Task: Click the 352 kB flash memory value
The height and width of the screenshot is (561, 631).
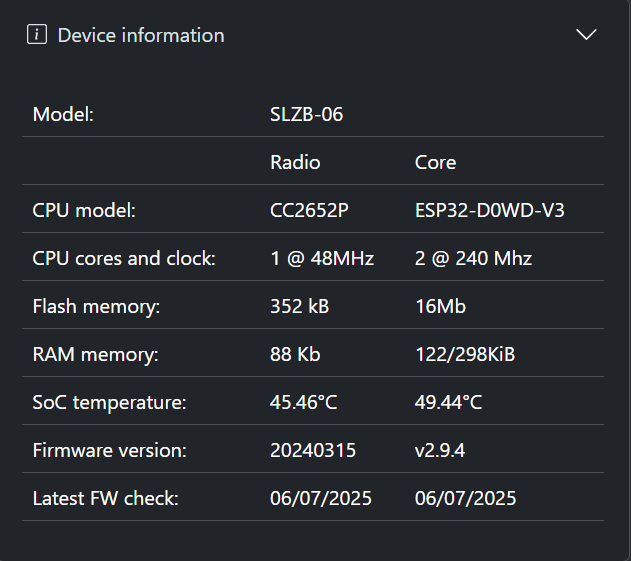Action: click(x=299, y=306)
